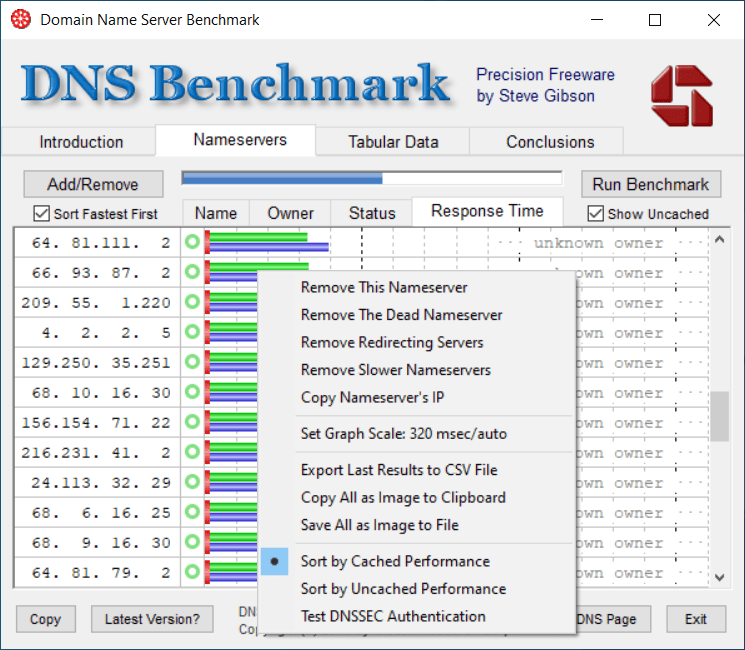The height and width of the screenshot is (650, 745).
Task: Select the IP address 68.10.16.30
Action: (100, 392)
